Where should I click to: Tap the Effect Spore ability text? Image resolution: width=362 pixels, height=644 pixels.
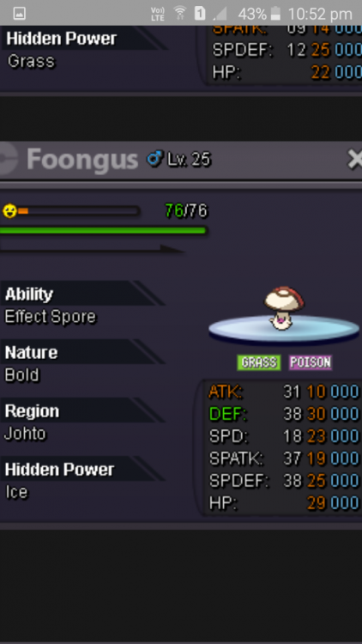coord(50,317)
